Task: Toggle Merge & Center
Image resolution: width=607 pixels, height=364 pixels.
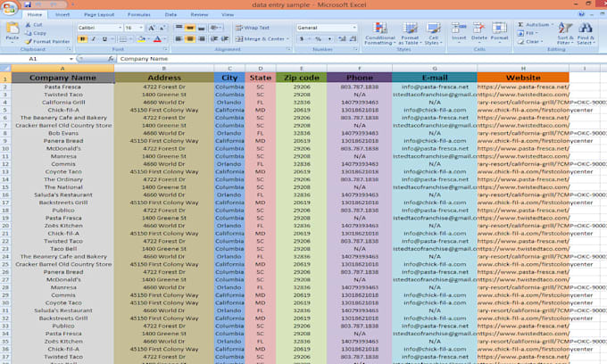Action: point(260,38)
